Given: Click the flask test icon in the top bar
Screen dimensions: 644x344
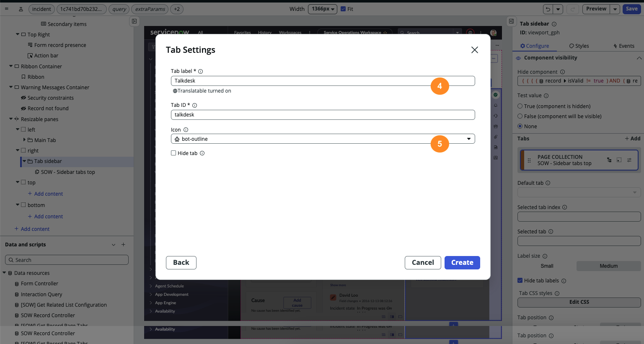Looking at the screenshot, I should pyautogui.click(x=21, y=9).
